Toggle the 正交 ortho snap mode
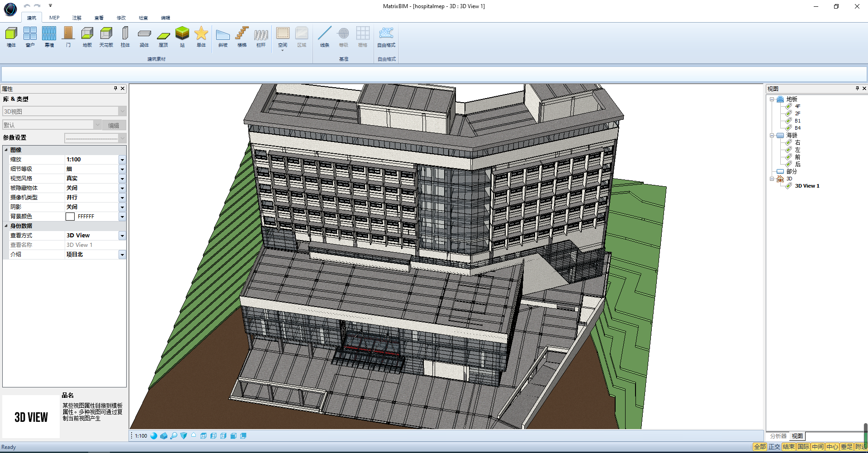The height and width of the screenshot is (453, 868). pos(774,447)
